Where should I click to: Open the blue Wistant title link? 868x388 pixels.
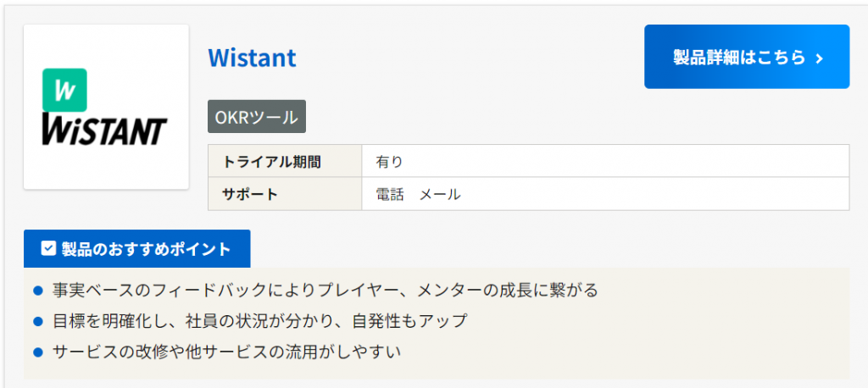pyautogui.click(x=252, y=58)
